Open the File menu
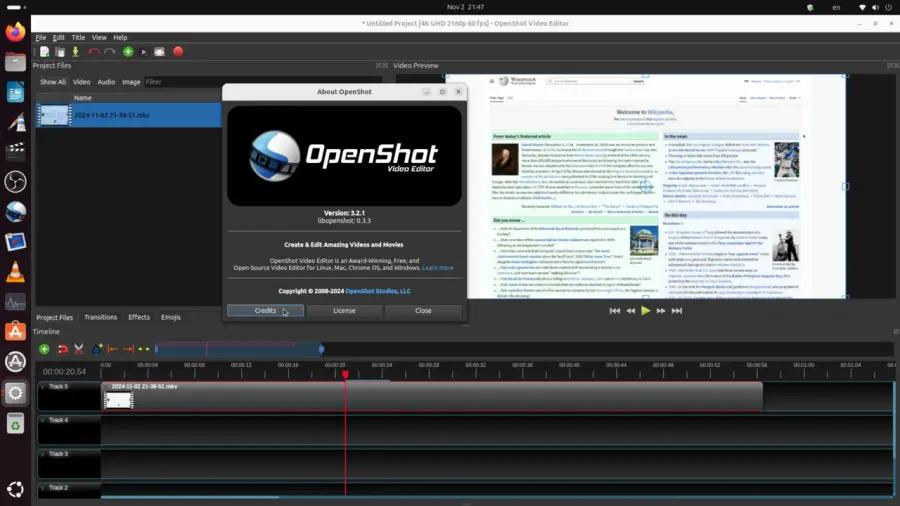This screenshot has width=900, height=506. [x=41, y=37]
